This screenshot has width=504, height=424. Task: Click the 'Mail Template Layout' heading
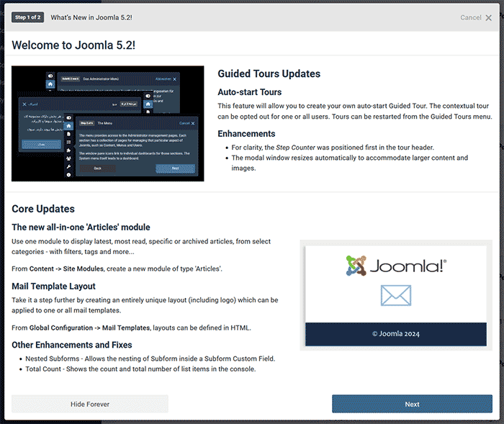pyautogui.click(x=54, y=286)
